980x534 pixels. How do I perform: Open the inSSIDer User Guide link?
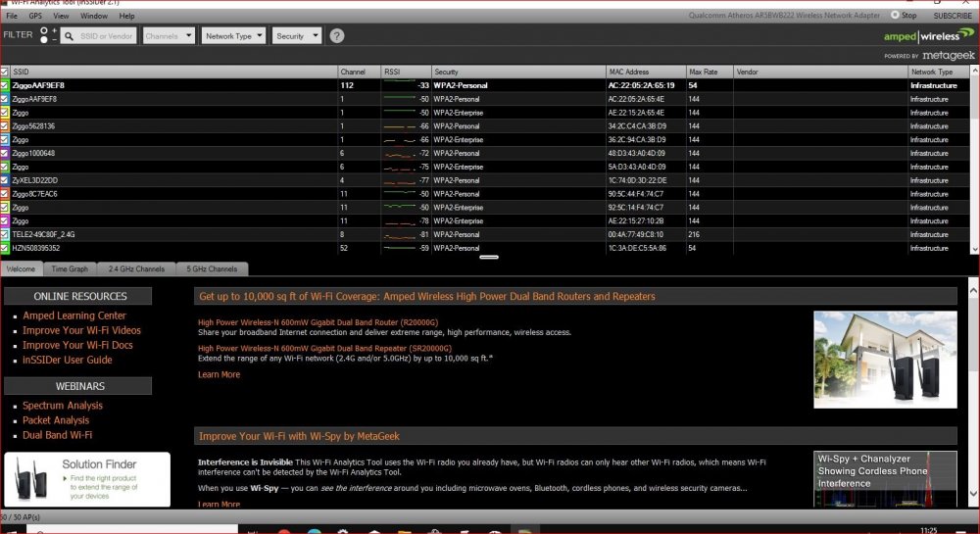[x=68, y=361]
